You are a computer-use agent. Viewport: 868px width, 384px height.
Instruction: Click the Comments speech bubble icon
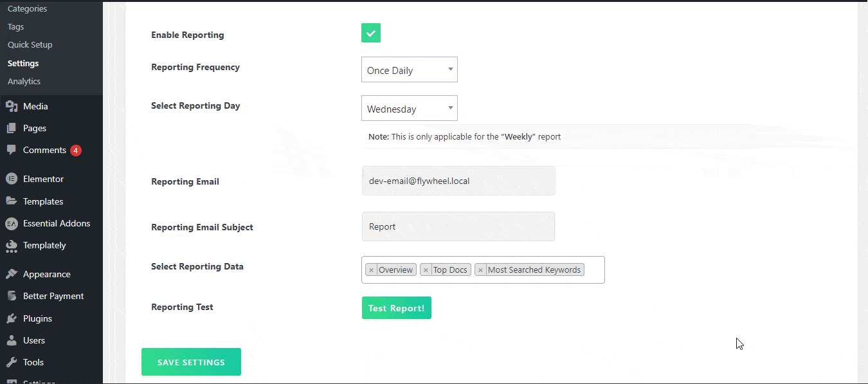click(12, 151)
